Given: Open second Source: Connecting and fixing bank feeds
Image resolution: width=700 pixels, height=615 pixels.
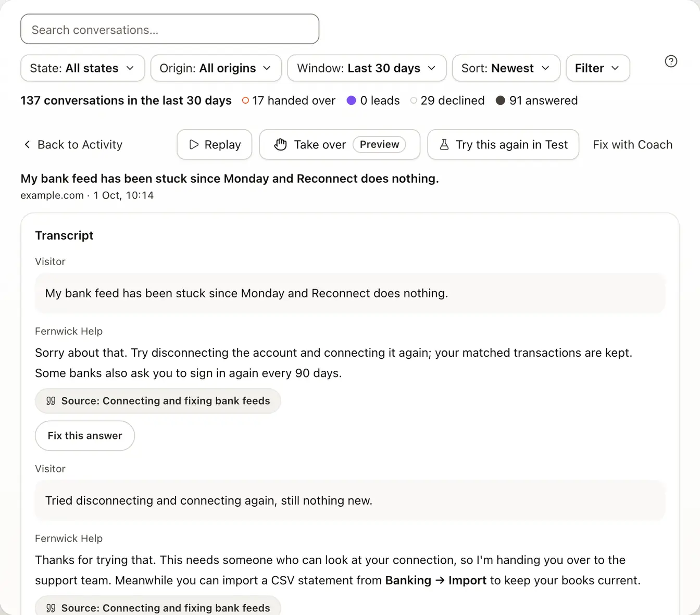Looking at the screenshot, I should tap(158, 606).
